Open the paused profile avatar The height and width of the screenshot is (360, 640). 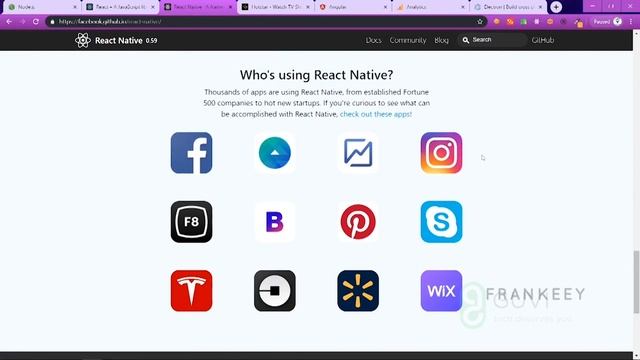pos(618,22)
